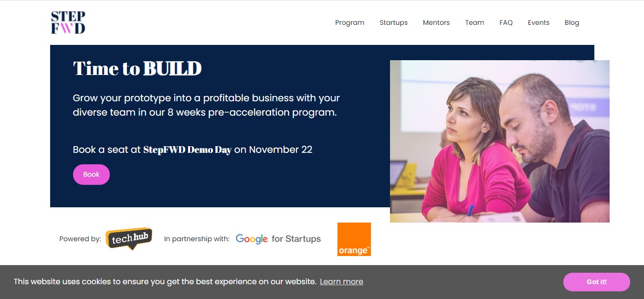The image size is (644, 299).
Task: Click the cookie notice message text
Action: point(165,282)
